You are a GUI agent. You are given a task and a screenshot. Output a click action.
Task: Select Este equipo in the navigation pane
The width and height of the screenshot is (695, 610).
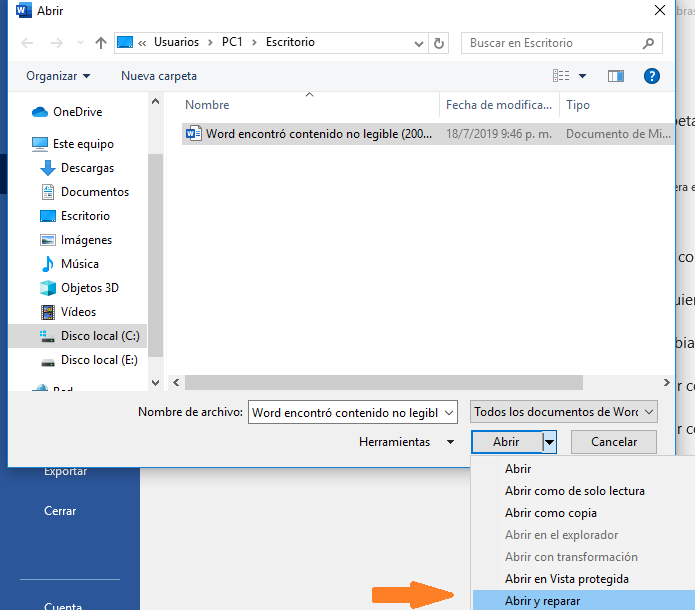[x=83, y=144]
